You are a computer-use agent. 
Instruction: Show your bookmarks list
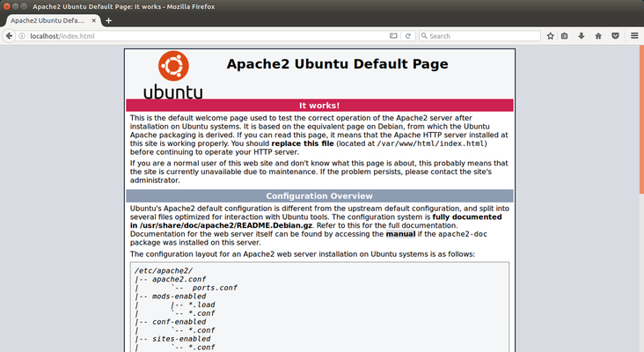566,36
